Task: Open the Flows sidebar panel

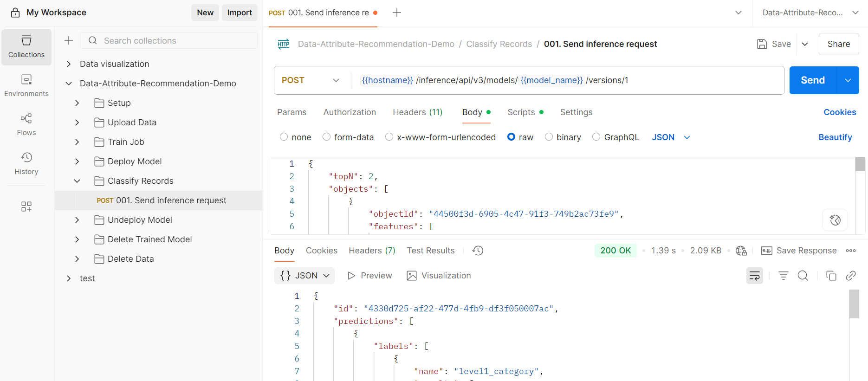Action: pyautogui.click(x=26, y=125)
